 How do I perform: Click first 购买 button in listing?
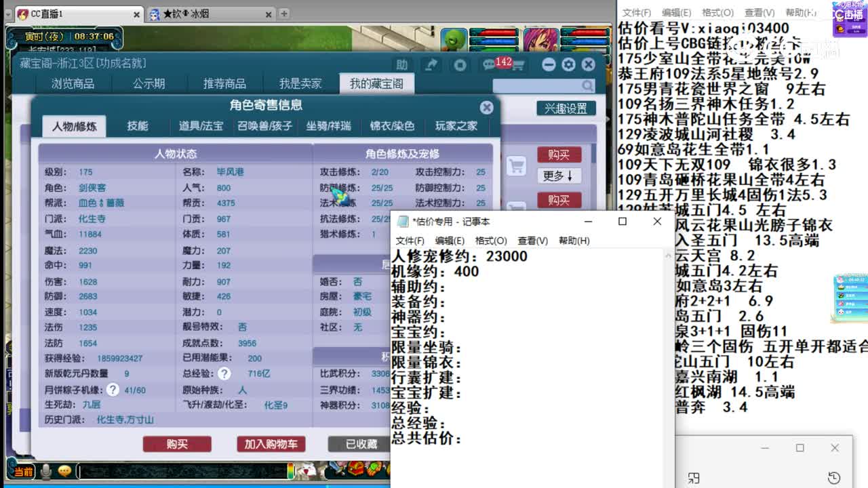tap(559, 155)
